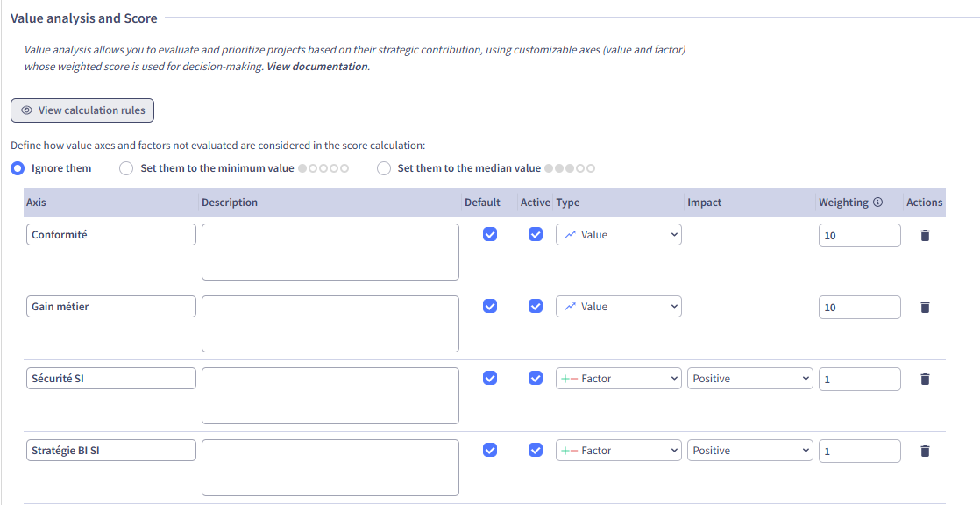
Task: Choose 'Set them to the median value'
Action: 383,168
